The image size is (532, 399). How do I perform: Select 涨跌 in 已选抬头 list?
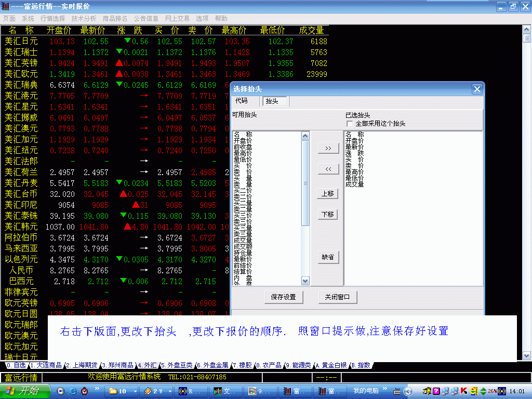coord(354,153)
